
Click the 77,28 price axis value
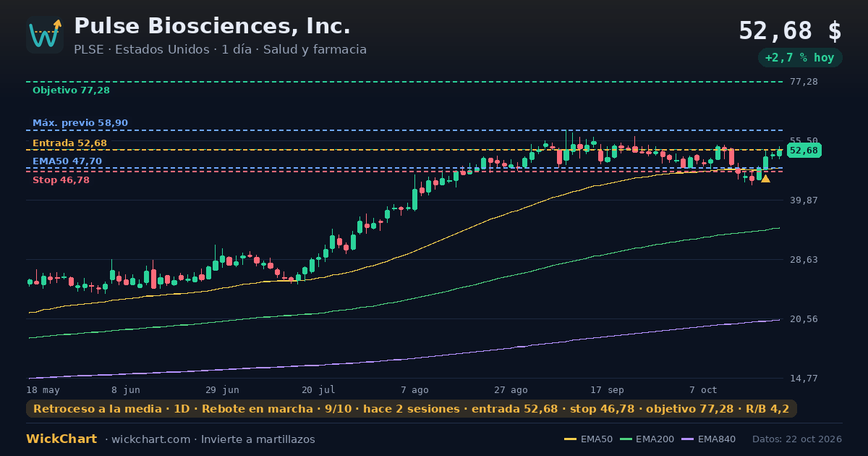click(x=804, y=82)
